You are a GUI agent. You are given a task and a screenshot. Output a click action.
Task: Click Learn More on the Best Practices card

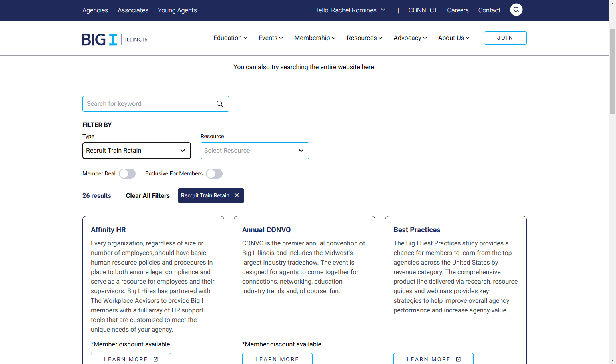tap(433, 358)
